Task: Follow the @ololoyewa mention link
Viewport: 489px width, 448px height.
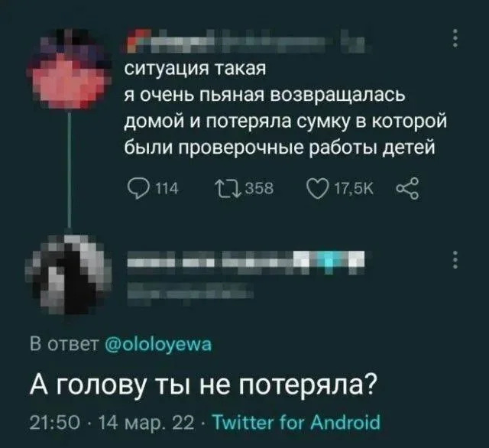Action: (158, 345)
